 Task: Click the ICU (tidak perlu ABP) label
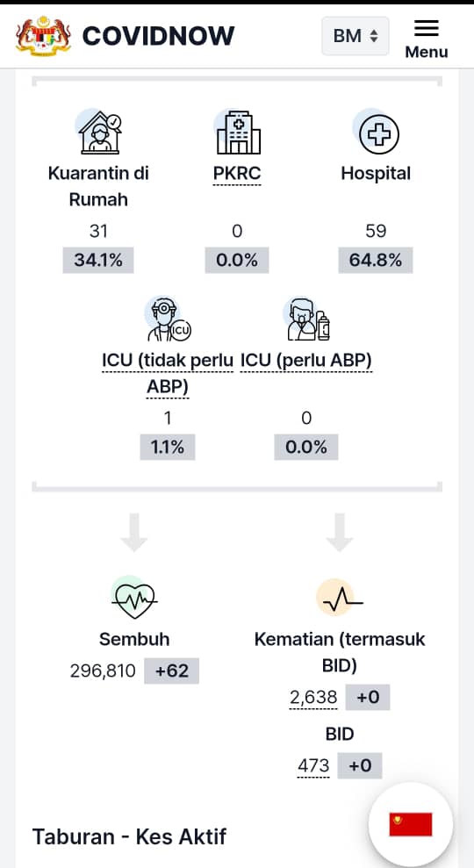pos(168,374)
